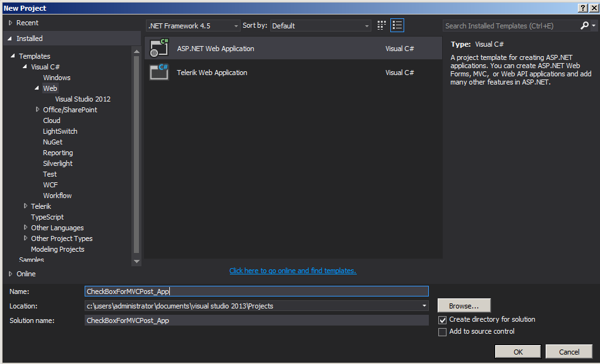Click the Cancel button
Viewport: 600px width, 364px height.
569,352
